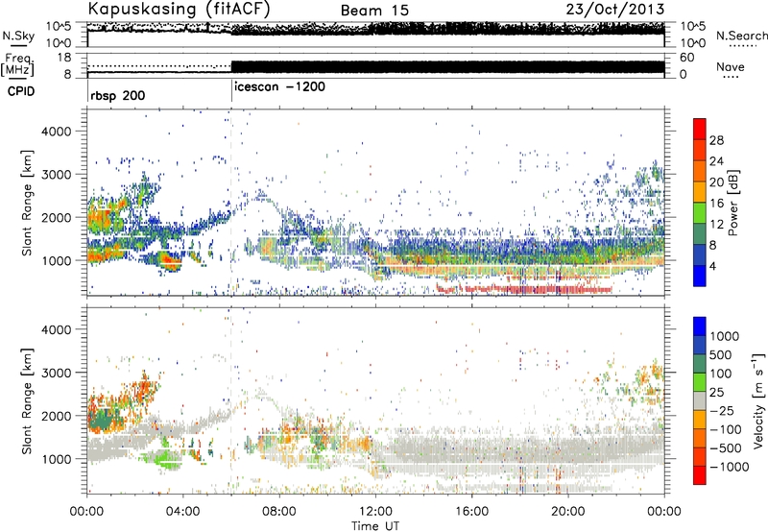Screen dimensions: 768x532
Task: Click the icescan -1200 marker text
Action: (x=279, y=86)
